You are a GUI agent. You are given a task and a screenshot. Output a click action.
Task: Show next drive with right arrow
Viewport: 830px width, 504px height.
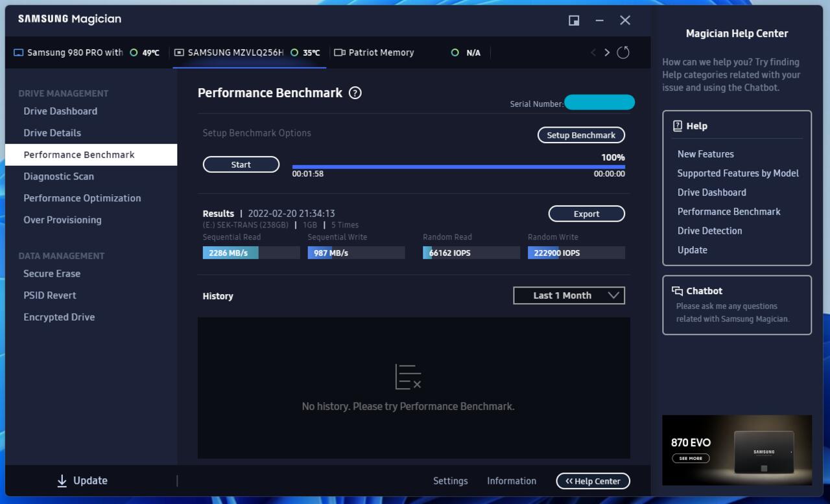click(607, 52)
